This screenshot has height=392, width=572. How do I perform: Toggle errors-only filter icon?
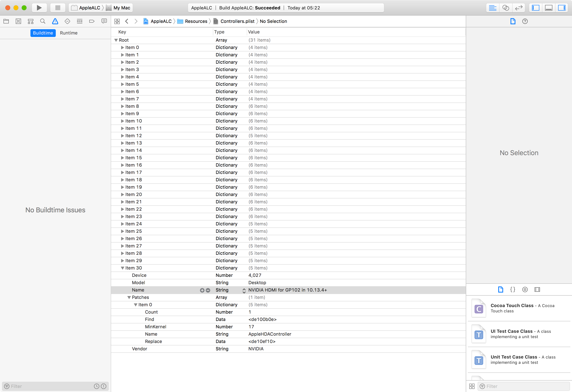(x=104, y=386)
